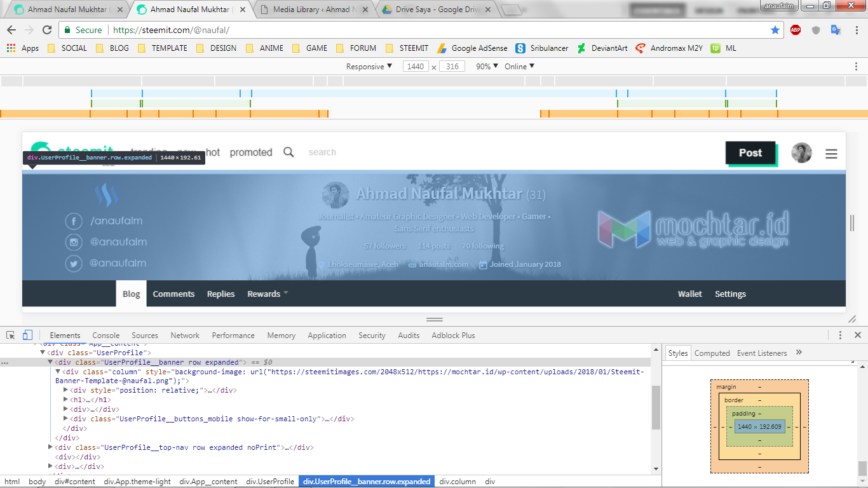The height and width of the screenshot is (488, 868).
Task: Open the 90% zoom dropdown
Action: (x=487, y=67)
